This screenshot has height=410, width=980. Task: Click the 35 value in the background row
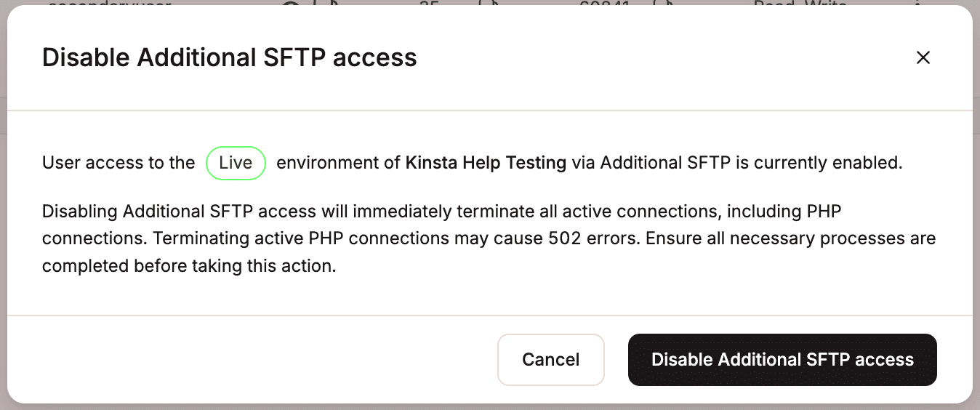pos(430,4)
